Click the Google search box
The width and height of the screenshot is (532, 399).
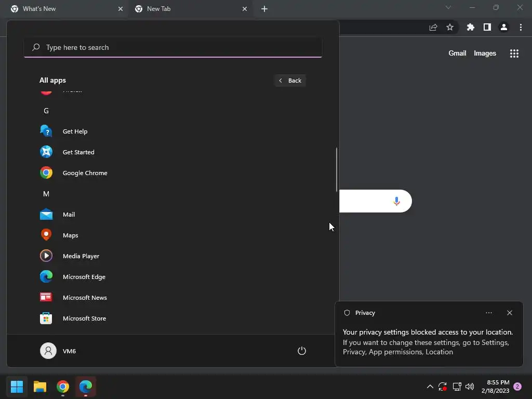coord(375,201)
